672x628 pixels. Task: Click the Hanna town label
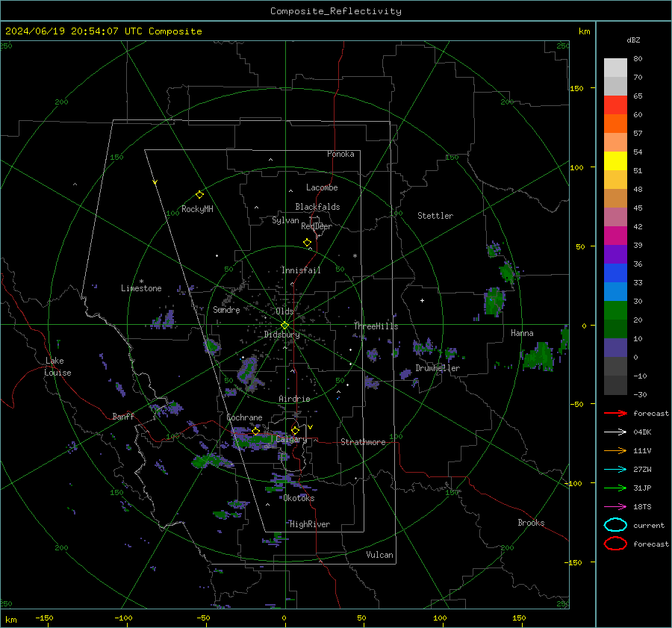(x=522, y=333)
